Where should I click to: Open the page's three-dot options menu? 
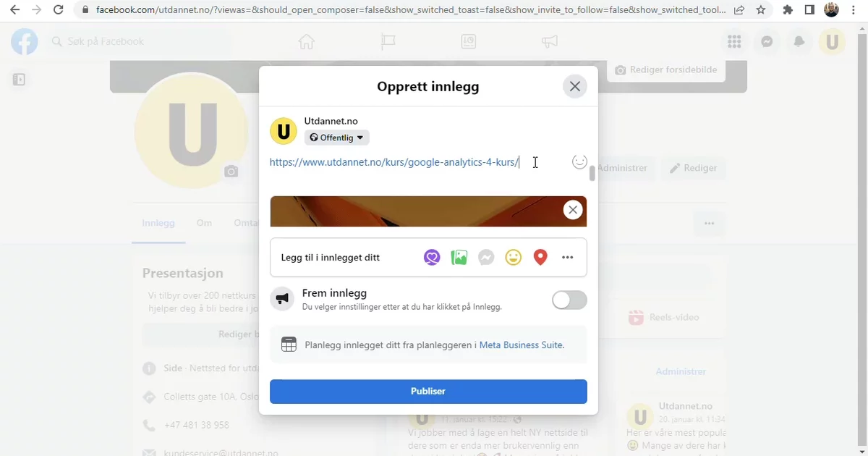coord(710,224)
